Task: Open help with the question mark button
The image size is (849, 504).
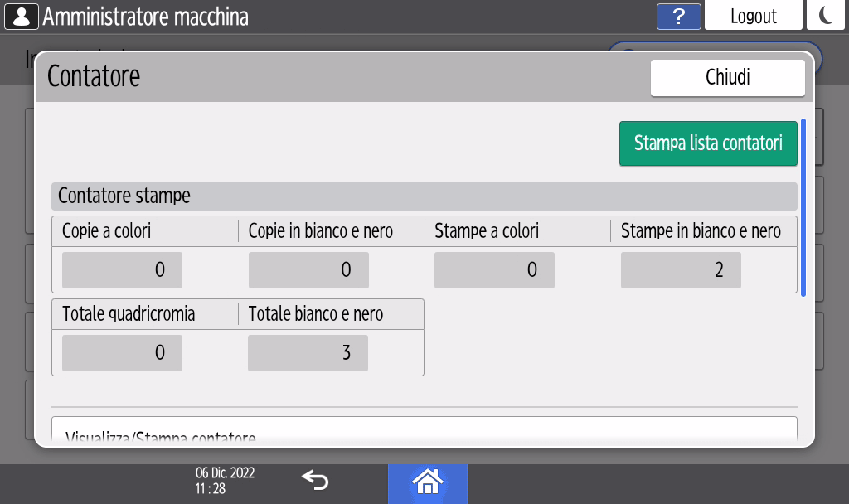Action: (x=678, y=16)
